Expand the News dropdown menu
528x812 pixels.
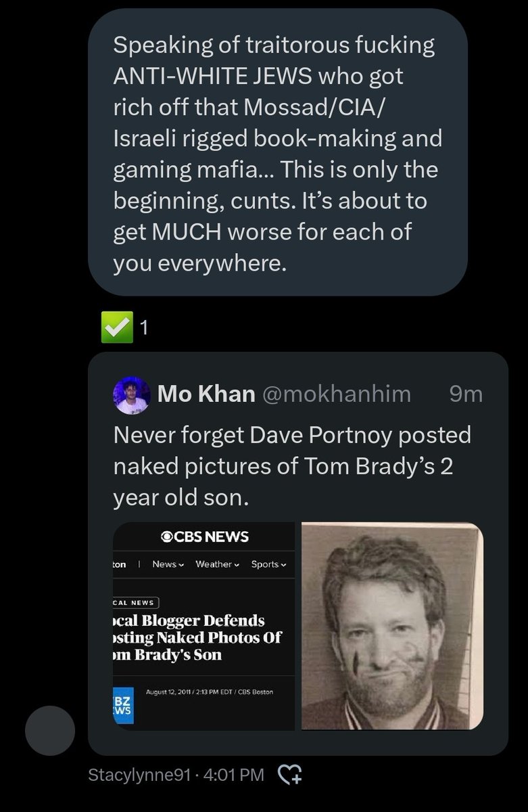(168, 564)
